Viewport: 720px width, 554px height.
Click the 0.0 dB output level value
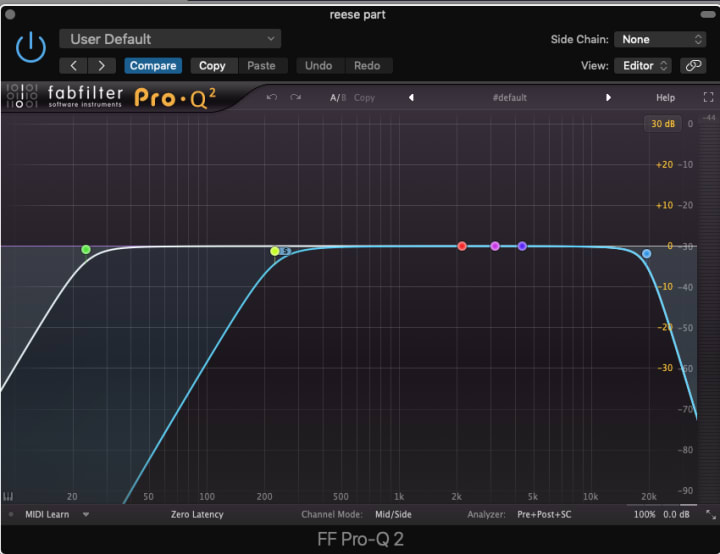click(x=676, y=514)
